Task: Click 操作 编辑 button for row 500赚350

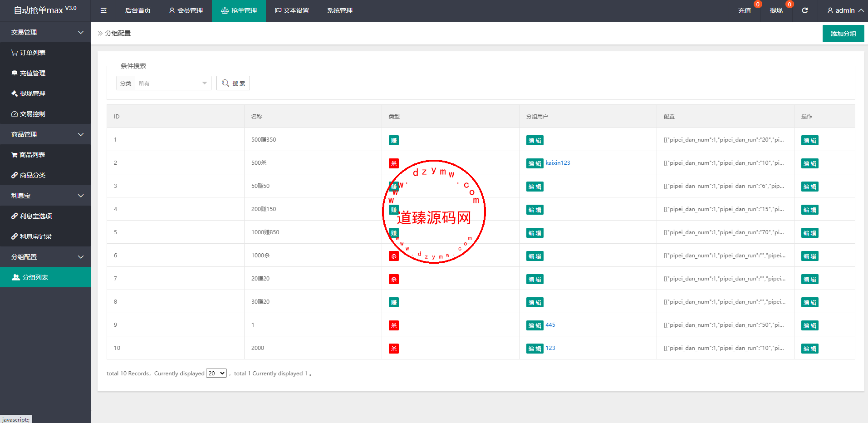Action: pyautogui.click(x=810, y=140)
